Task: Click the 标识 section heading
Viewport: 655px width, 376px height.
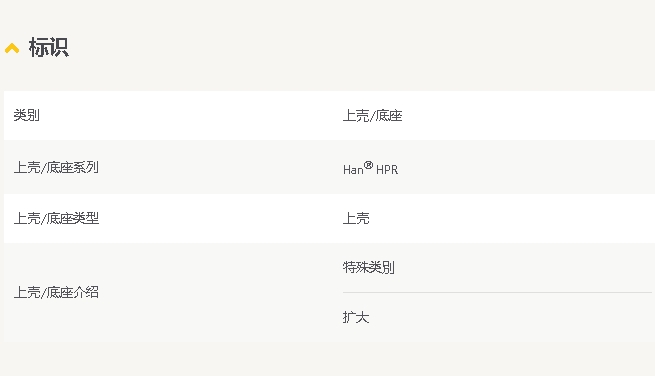Action: 48,47
